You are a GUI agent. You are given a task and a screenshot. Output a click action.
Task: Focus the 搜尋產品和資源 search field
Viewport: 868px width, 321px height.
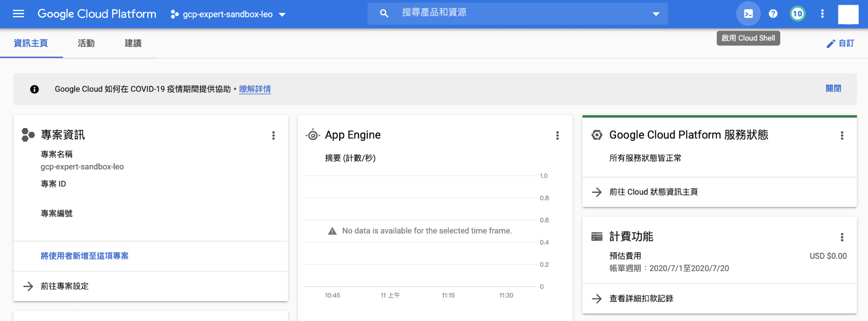[x=518, y=13]
